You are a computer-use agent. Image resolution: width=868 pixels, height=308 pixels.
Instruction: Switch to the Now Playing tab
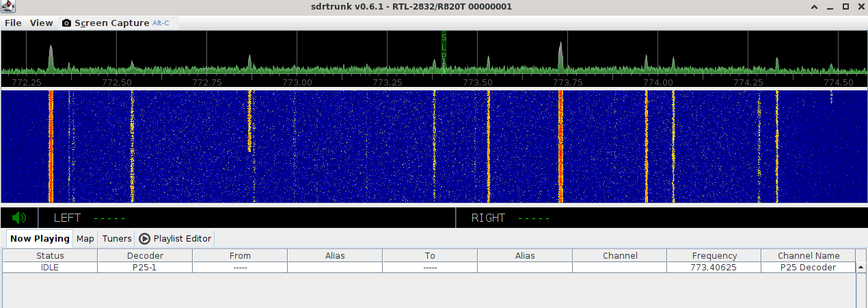(40, 238)
